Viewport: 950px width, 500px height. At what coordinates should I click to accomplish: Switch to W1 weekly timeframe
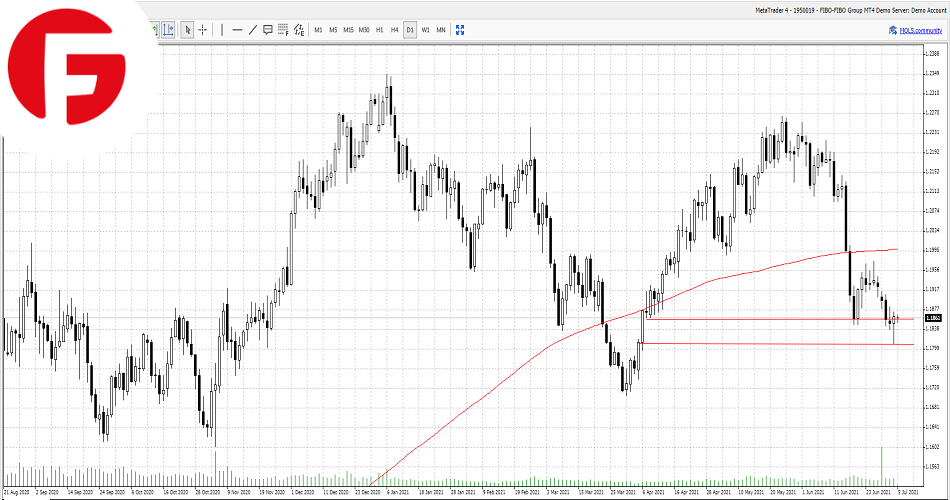click(x=425, y=30)
